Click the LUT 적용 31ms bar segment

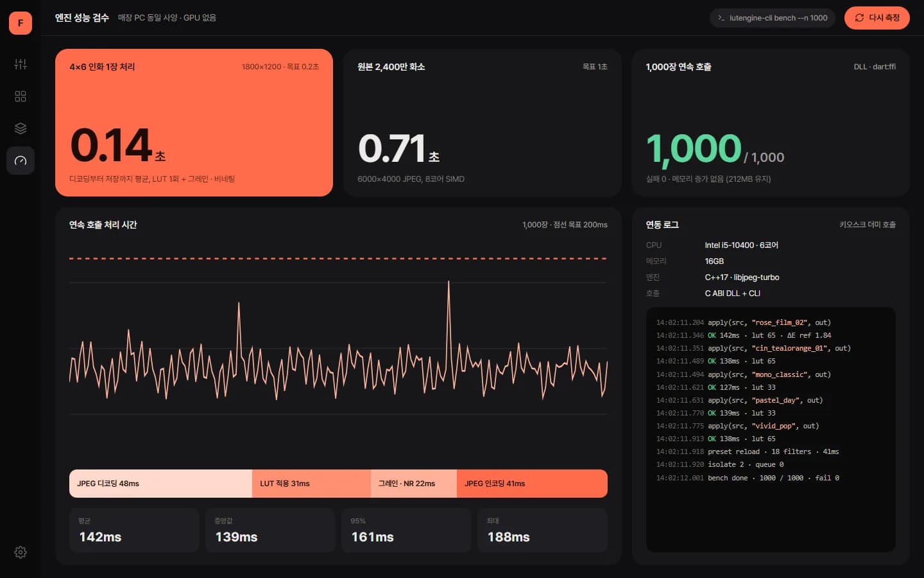[311, 484]
